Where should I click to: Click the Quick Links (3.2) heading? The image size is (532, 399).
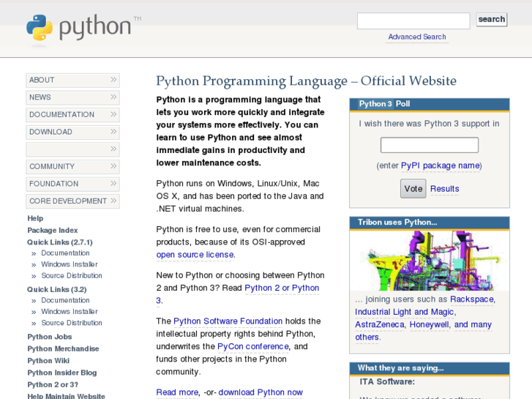[x=56, y=289]
